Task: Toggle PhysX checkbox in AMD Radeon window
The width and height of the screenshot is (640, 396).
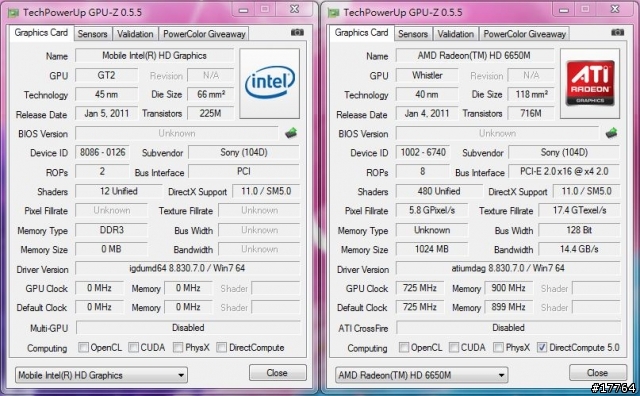Action: click(498, 347)
